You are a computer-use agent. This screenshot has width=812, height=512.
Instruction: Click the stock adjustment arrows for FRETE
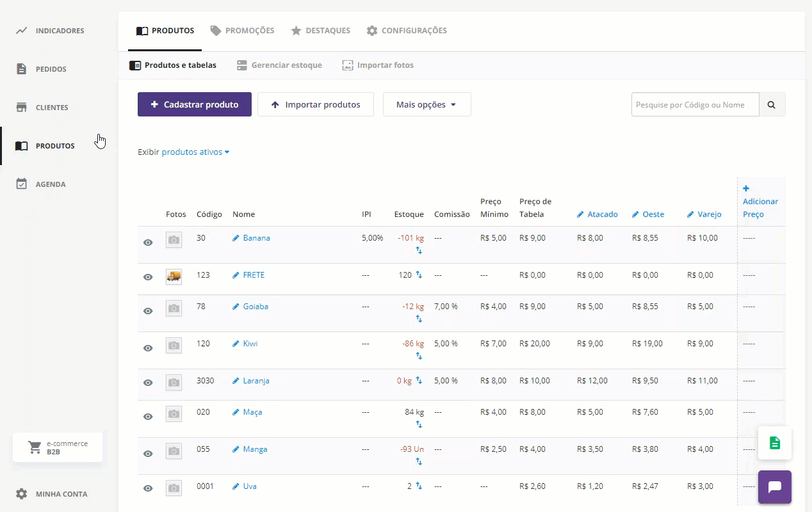(x=419, y=275)
